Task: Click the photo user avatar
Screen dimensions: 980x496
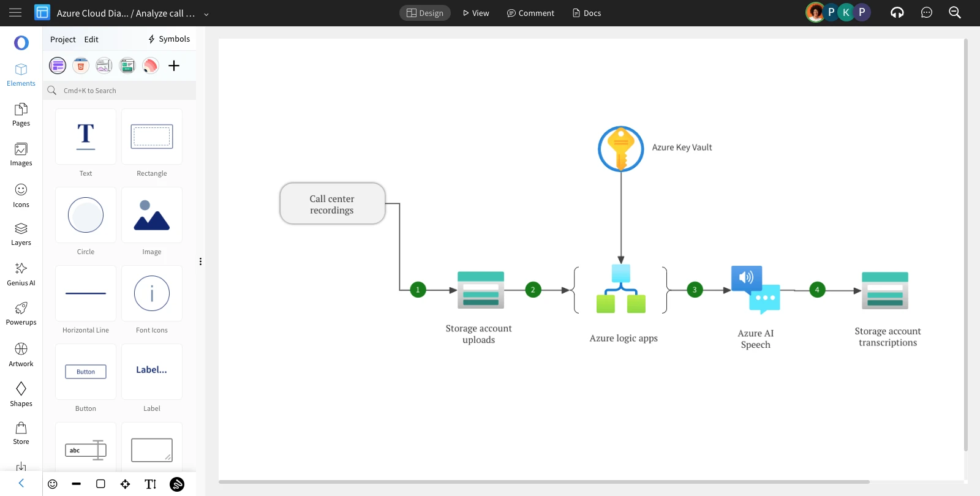Action: [x=815, y=12]
